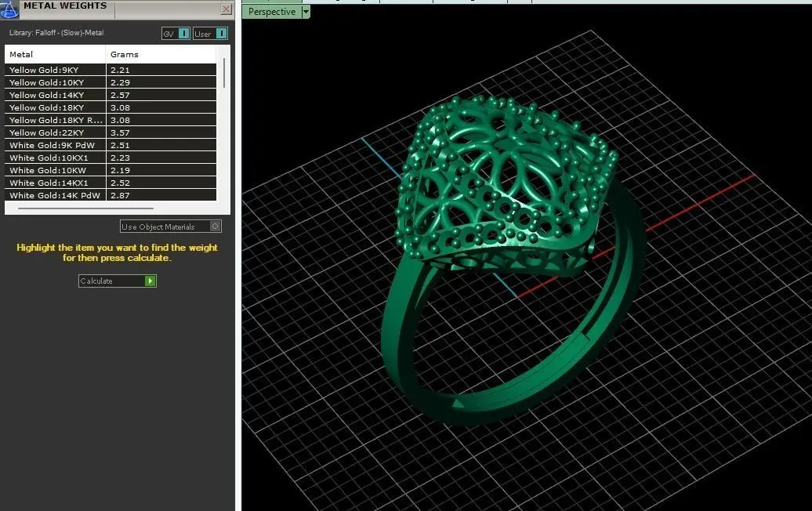Select the White Gold:9K PdW row

[111, 145]
